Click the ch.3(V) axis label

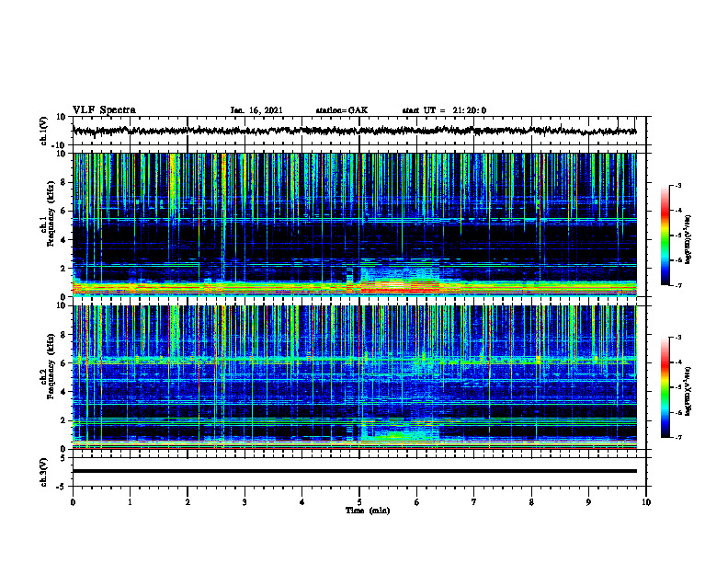click(44, 472)
